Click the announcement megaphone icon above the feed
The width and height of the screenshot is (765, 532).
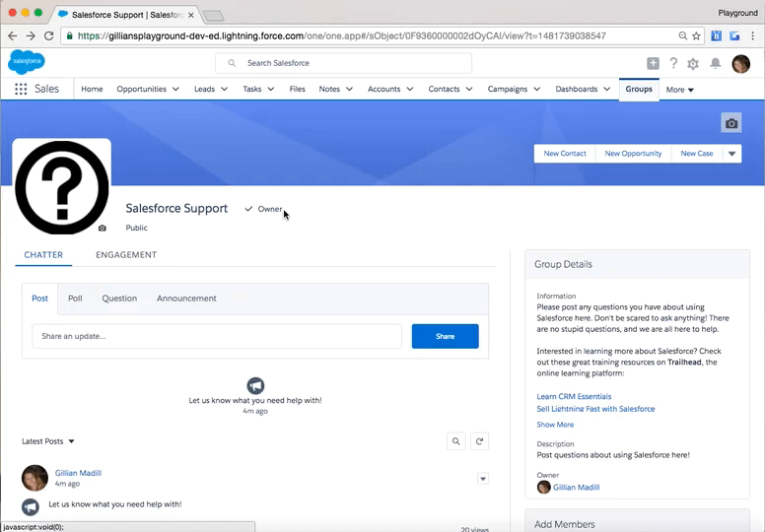click(x=255, y=386)
